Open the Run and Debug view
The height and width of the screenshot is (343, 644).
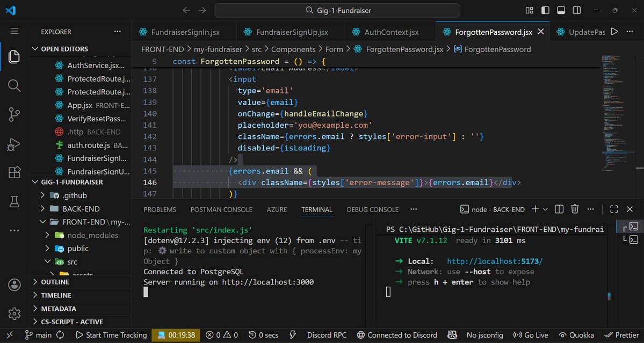tap(14, 144)
